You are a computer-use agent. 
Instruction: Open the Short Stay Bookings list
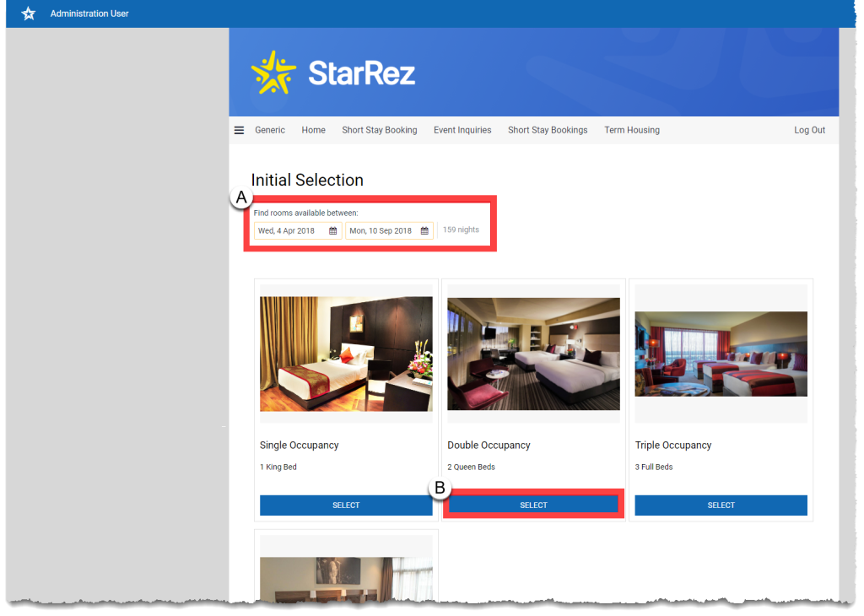[548, 130]
